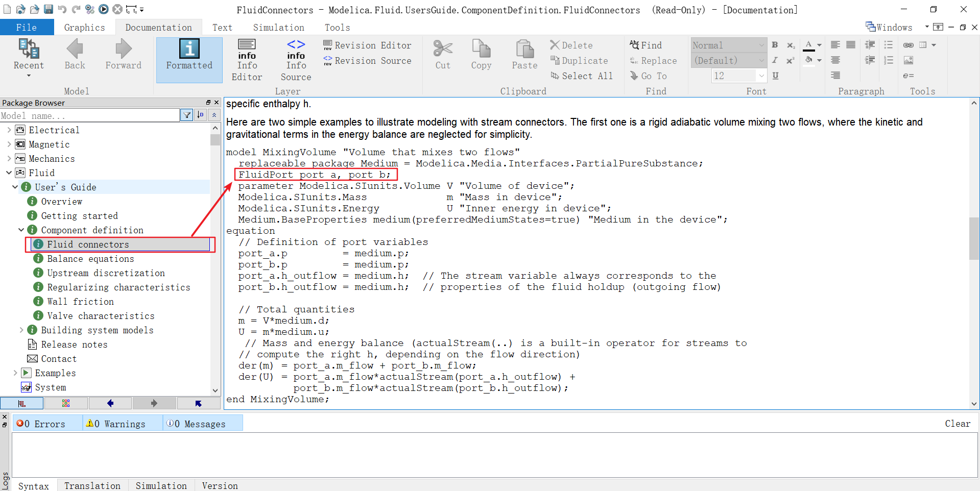This screenshot has width=980, height=491.
Task: Enable subscript formatting
Action: point(791,45)
